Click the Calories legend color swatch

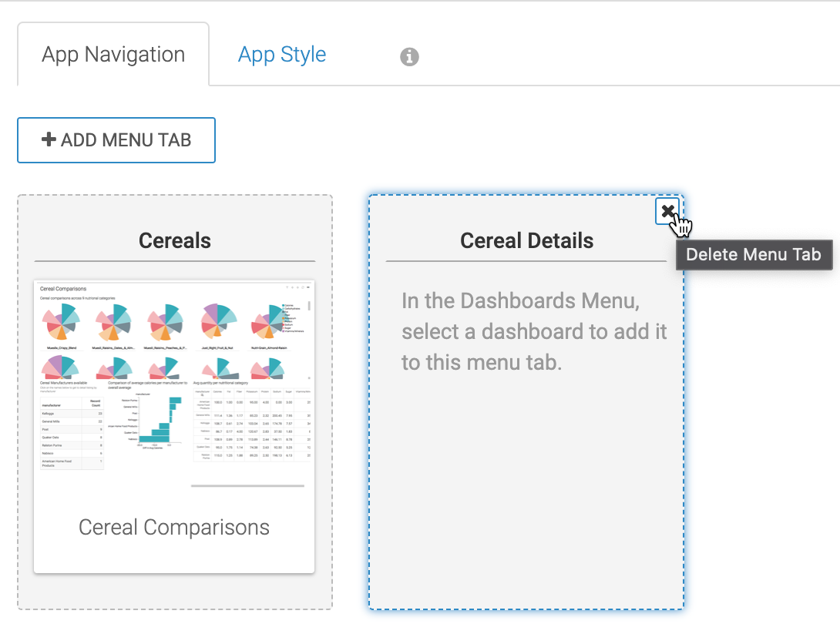coord(284,306)
